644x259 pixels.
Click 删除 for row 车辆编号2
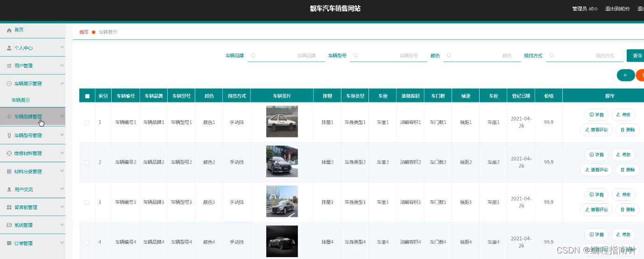[x=628, y=170]
